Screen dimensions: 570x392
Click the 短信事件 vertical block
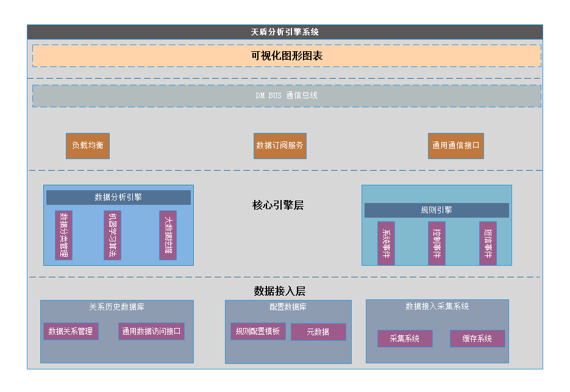click(x=488, y=243)
